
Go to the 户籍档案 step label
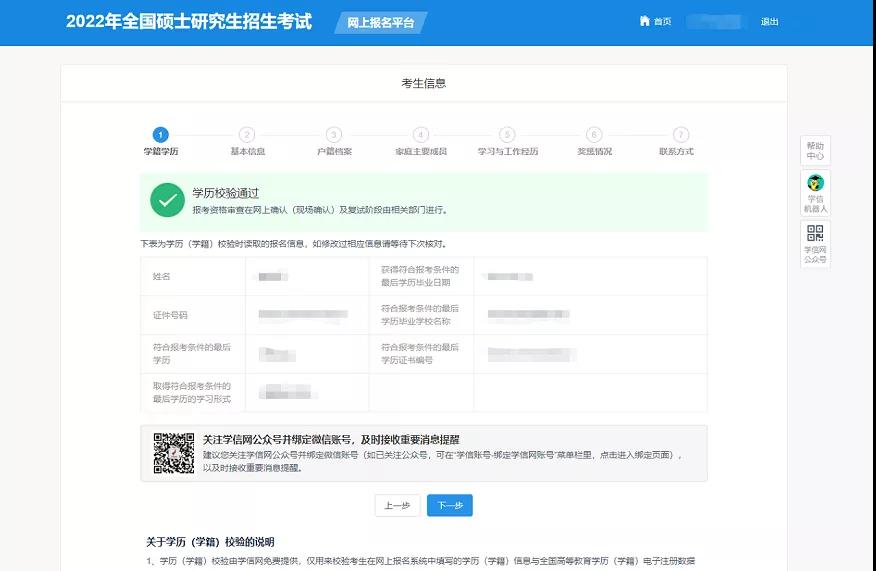tap(334, 151)
